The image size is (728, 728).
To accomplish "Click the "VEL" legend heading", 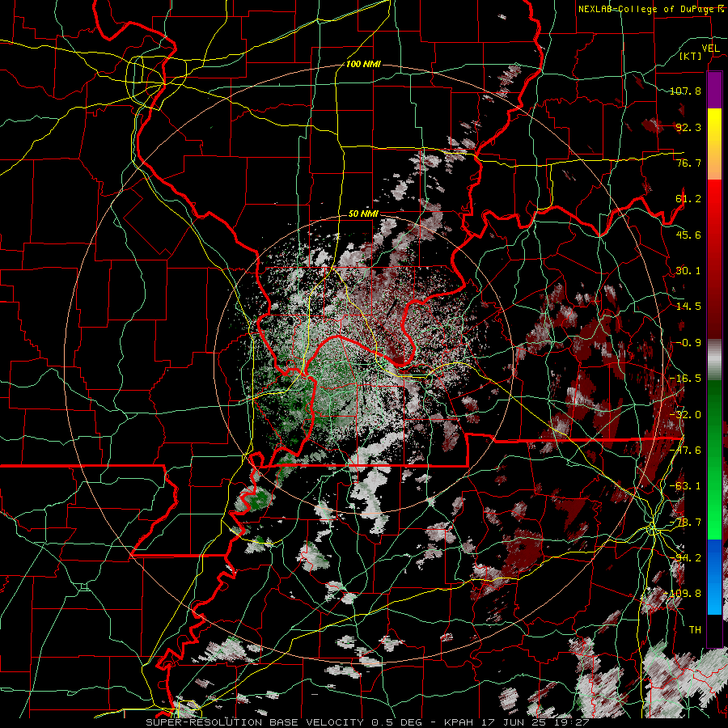I will 710,49.
